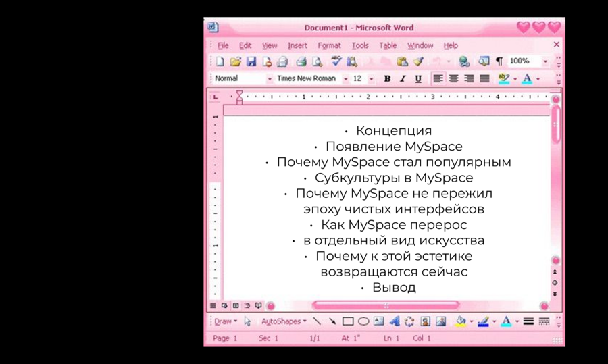The width and height of the screenshot is (608, 364).
Task: Open the 100% zoom dropdown
Action: (545, 61)
